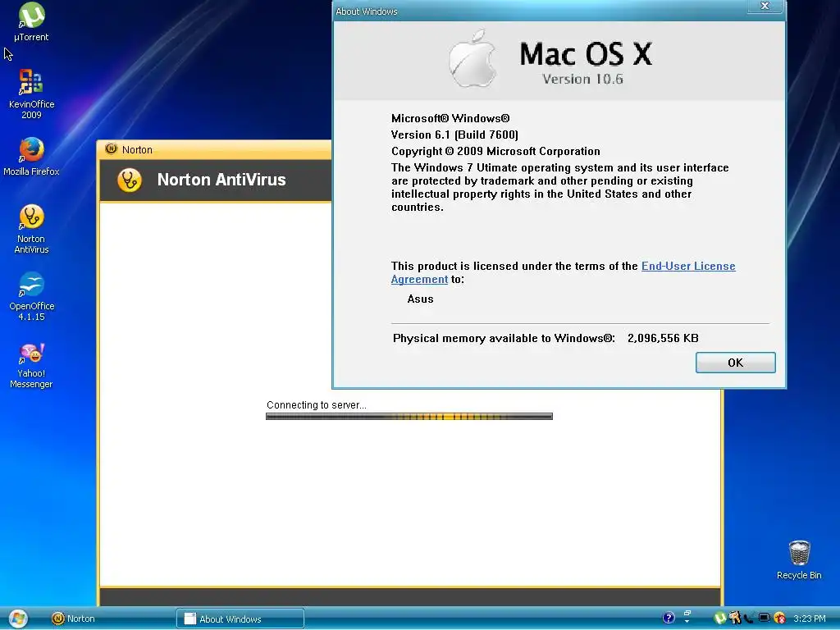Click the 3:23 PM clock in taskbar
The width and height of the screenshot is (840, 630).
pyautogui.click(x=810, y=619)
